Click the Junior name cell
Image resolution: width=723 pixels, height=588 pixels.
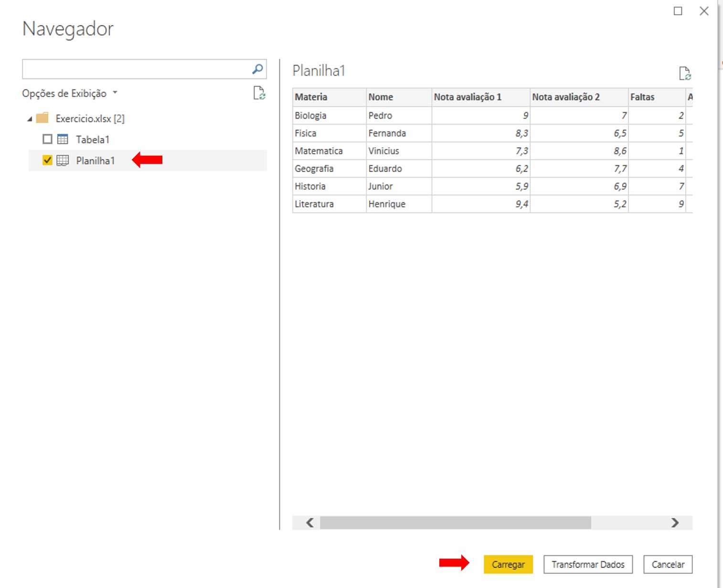(x=399, y=186)
